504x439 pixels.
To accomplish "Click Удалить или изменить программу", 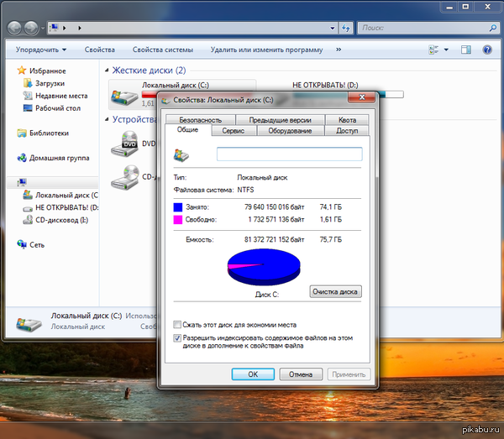I will tap(266, 50).
